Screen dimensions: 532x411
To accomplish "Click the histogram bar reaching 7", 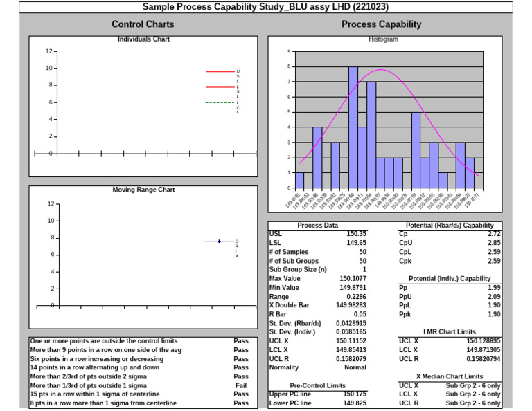I will click(x=371, y=135).
